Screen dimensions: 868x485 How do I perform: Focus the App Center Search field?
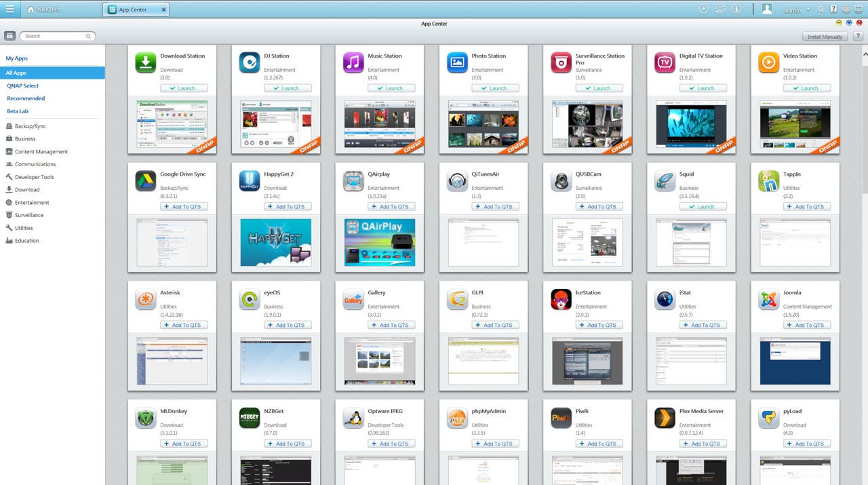click(x=58, y=36)
